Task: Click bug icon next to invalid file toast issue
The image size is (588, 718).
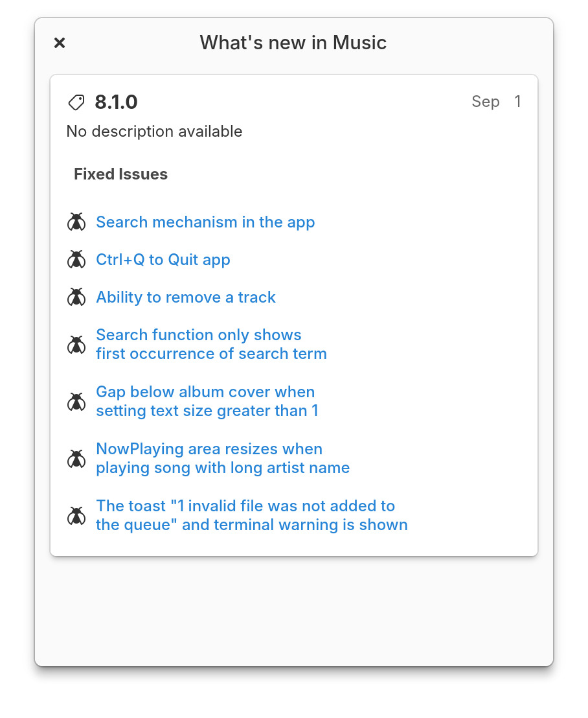Action: 76,516
